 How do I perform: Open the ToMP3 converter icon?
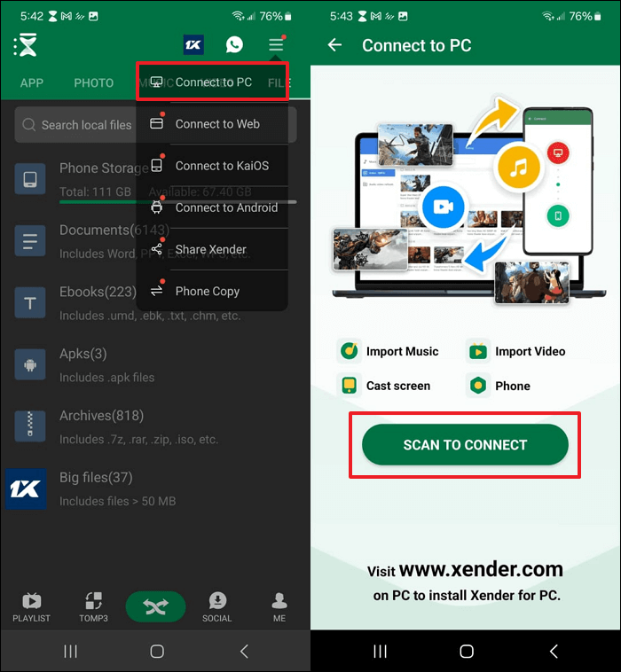tap(92, 606)
